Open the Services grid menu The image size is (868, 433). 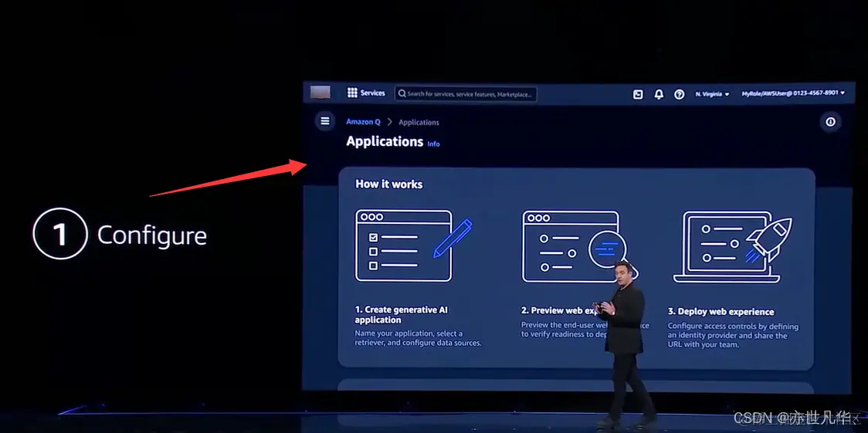(352, 93)
